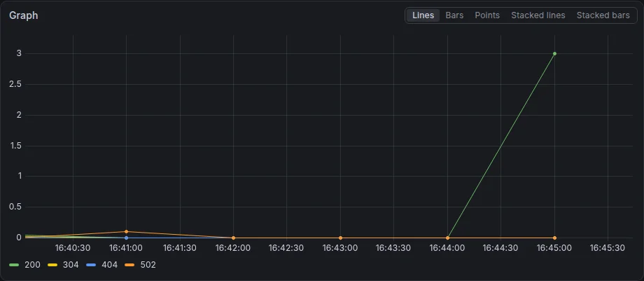Click the 16:45:30 x-axis label
This screenshot has width=644, height=281.
(x=607, y=248)
